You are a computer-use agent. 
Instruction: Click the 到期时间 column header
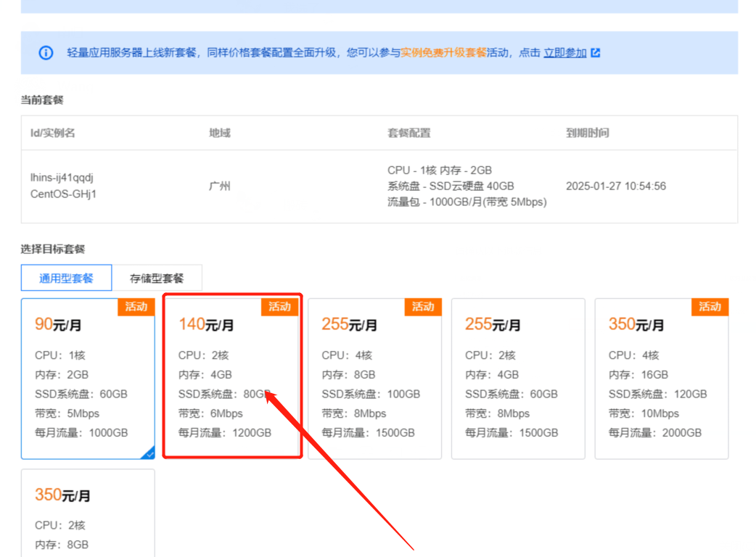(587, 133)
